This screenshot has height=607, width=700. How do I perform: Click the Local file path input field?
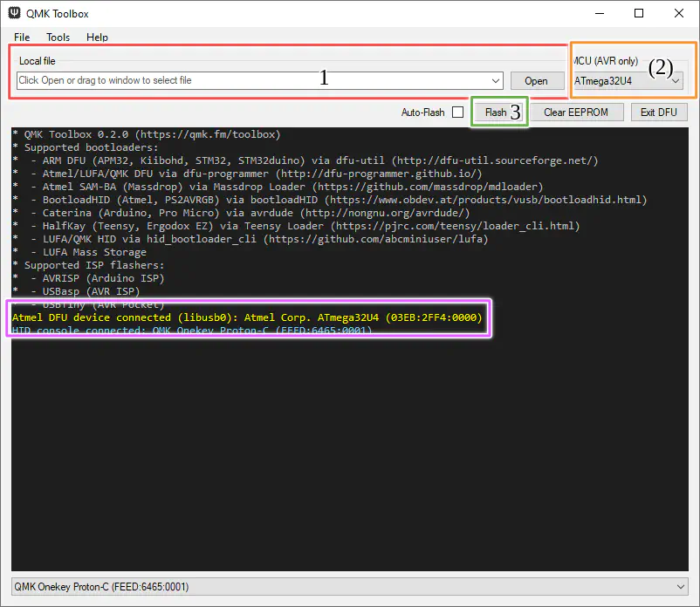(x=253, y=80)
